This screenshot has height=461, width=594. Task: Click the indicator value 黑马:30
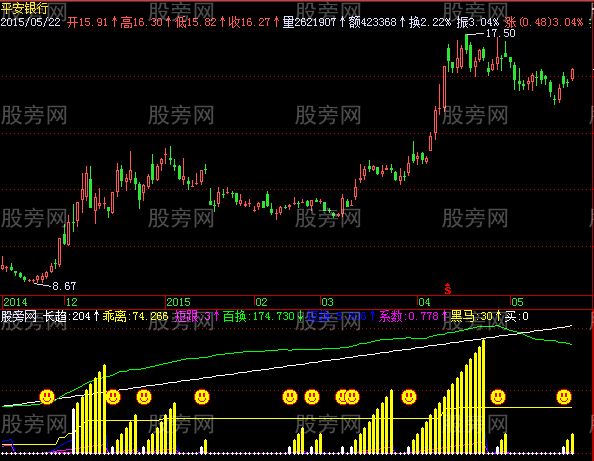[x=472, y=316]
